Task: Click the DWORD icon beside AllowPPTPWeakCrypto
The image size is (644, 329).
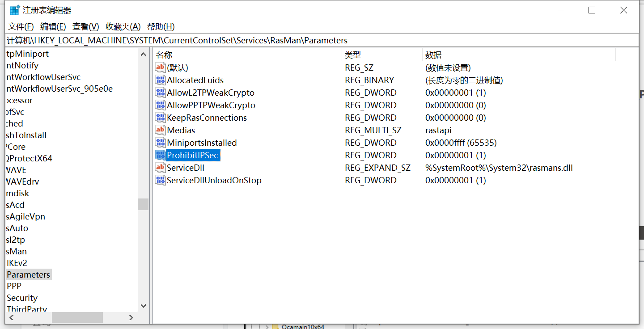Action: pos(161,105)
